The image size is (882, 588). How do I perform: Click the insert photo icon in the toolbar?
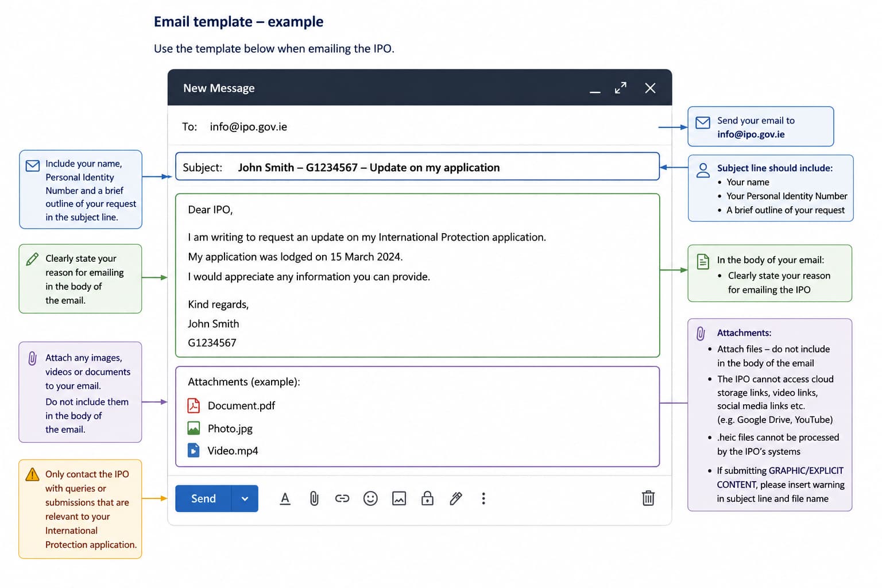[399, 498]
